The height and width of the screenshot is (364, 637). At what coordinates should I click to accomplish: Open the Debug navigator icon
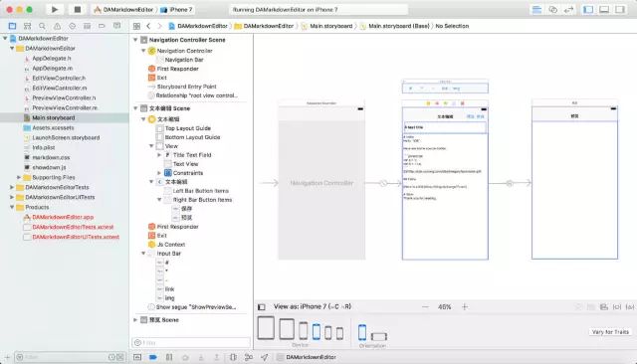87,26
